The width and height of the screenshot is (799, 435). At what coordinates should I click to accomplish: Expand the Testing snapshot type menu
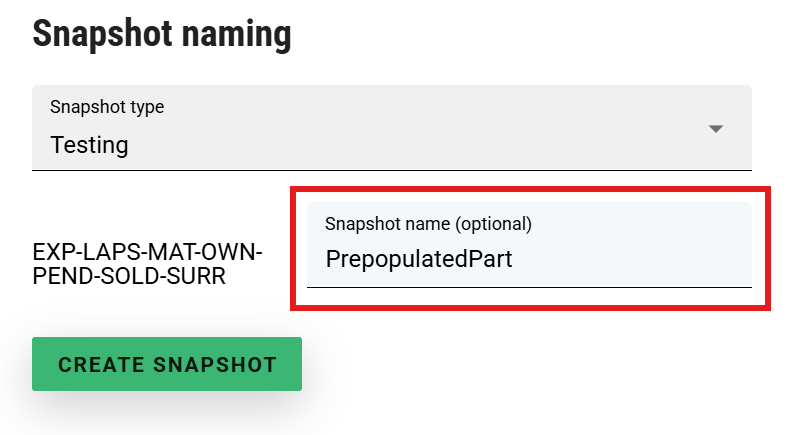tap(391, 128)
